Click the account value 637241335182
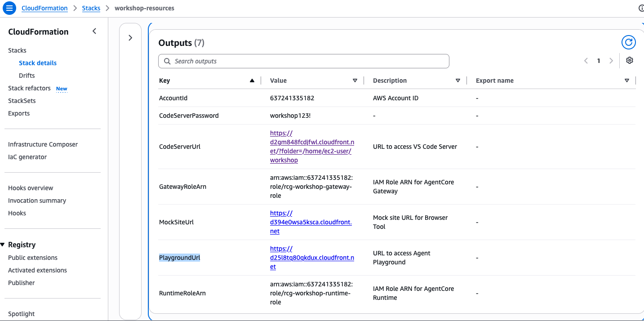The image size is (644, 321). pyautogui.click(x=293, y=98)
